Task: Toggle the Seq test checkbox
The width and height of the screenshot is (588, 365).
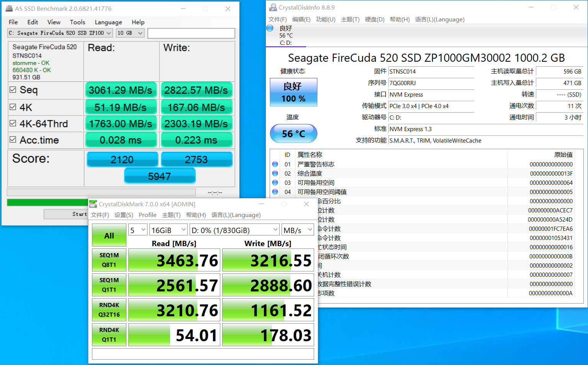Action: pos(13,90)
